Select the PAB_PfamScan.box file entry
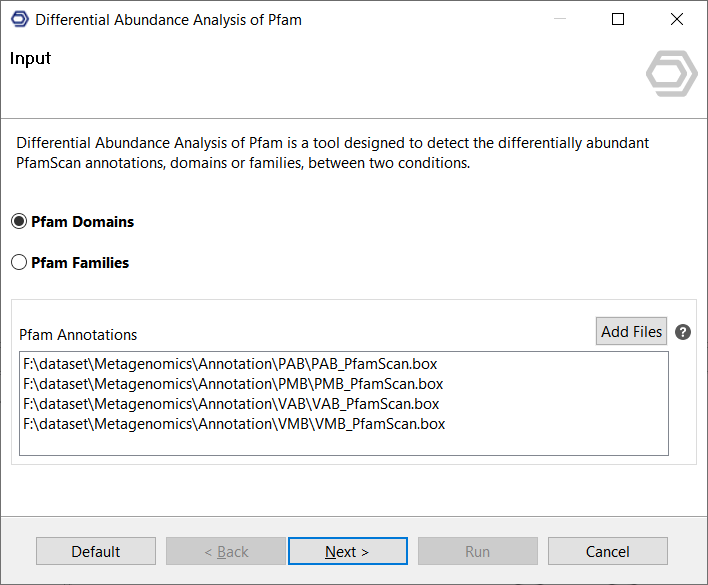Image resolution: width=708 pixels, height=585 pixels. point(230,364)
